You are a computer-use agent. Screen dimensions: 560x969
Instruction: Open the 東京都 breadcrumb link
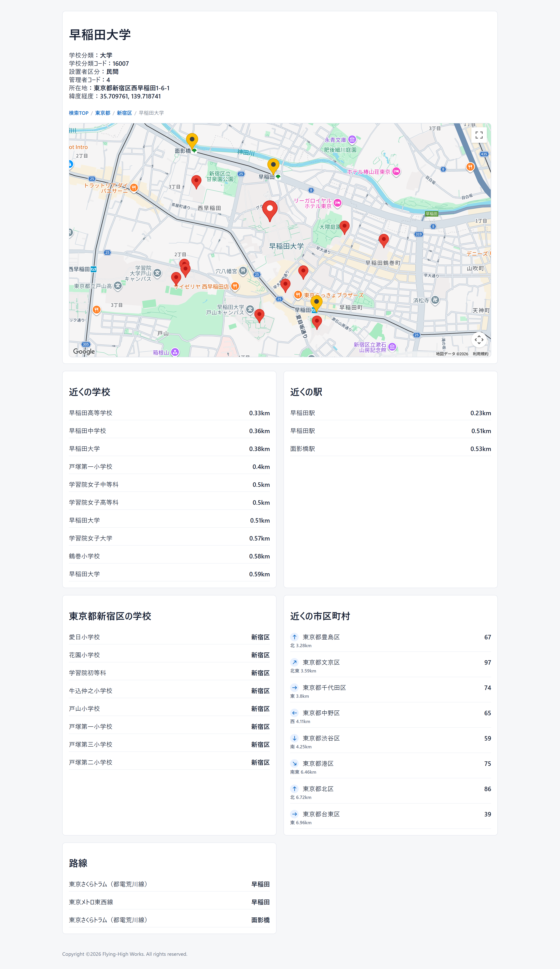[103, 113]
